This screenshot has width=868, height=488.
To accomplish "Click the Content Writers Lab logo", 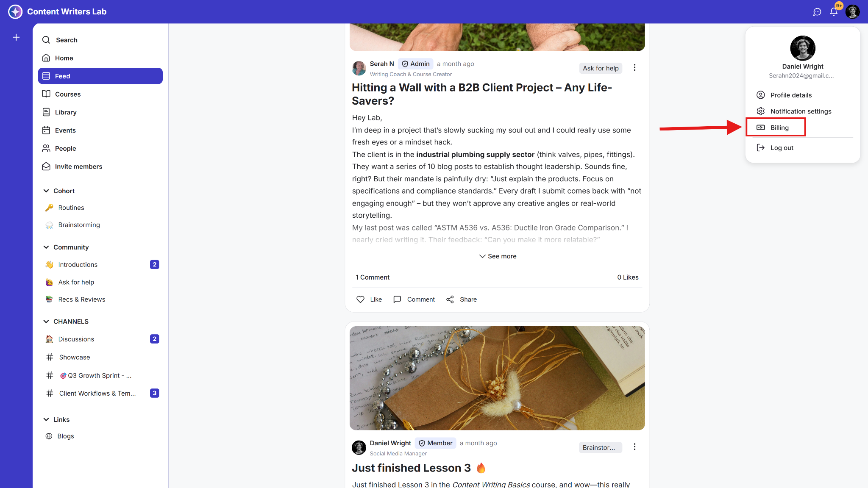I will tap(15, 11).
